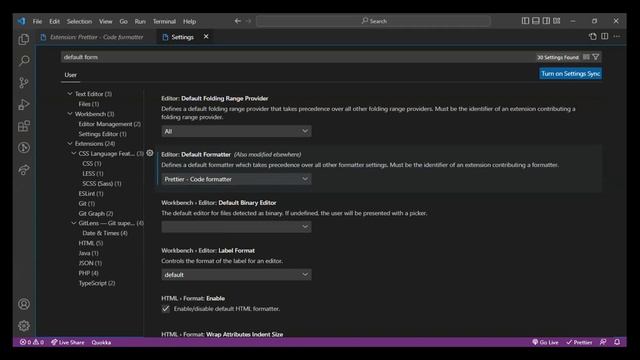Click Turn on Settings Sync button
Viewport: 640px width, 360px height.
[x=570, y=73]
